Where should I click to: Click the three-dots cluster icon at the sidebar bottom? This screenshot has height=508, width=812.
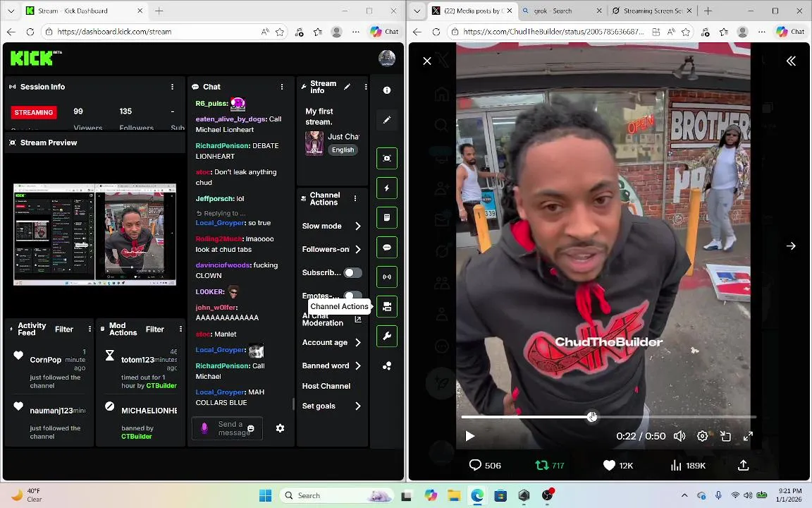[x=387, y=366]
